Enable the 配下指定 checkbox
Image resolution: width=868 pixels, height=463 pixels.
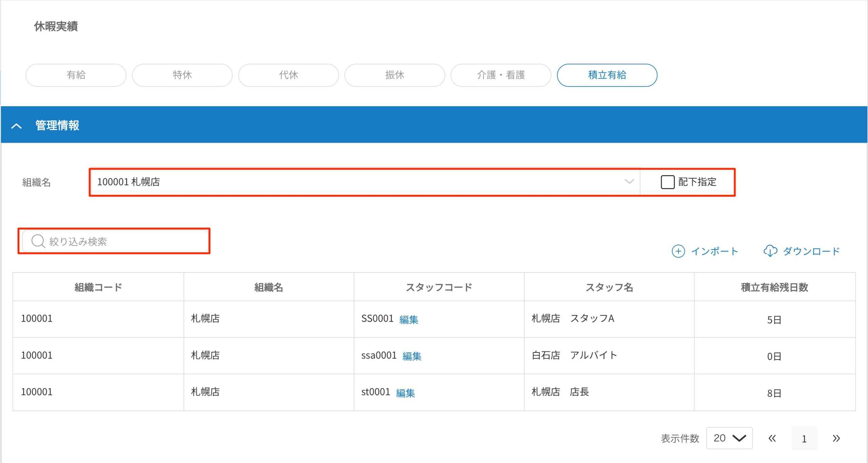point(668,182)
